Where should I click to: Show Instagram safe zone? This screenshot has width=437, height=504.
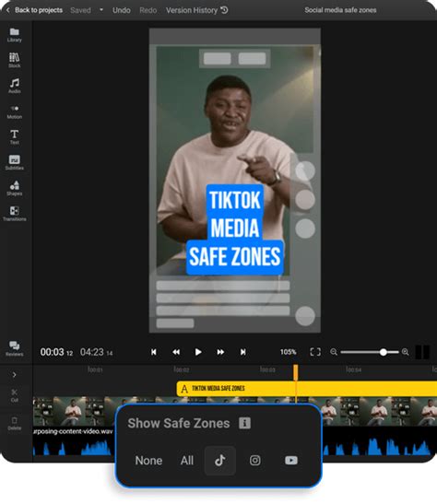255,461
